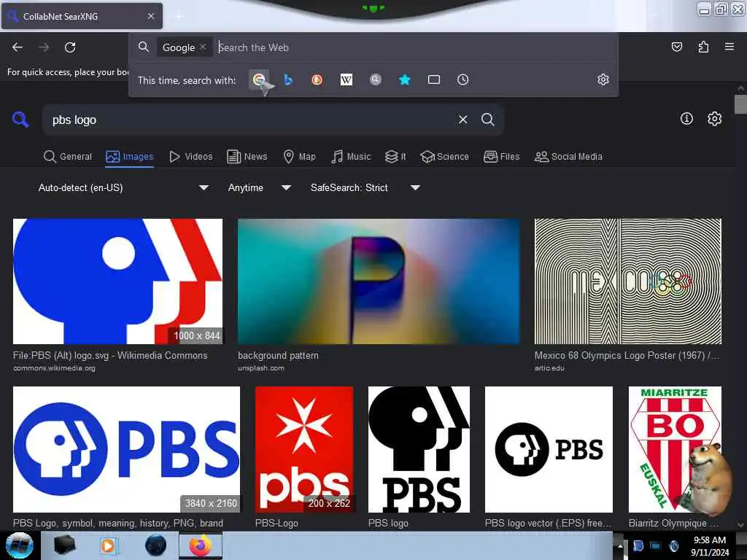Switch to the Science category
Screen dimensions: 747x560
(x=444, y=156)
